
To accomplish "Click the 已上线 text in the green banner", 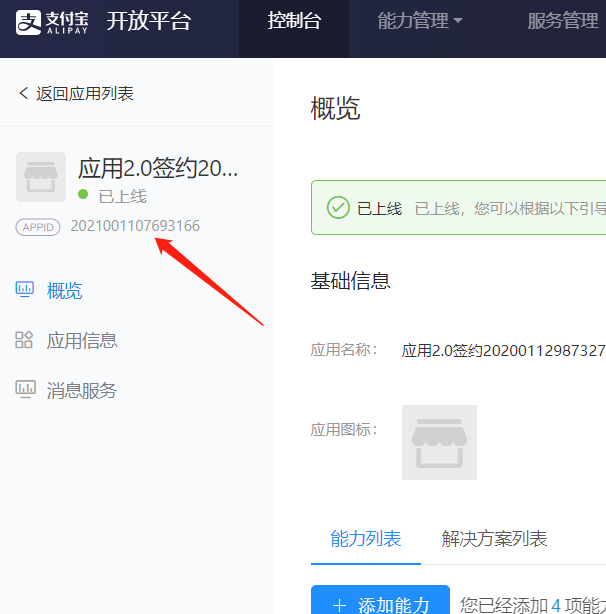I will [379, 209].
